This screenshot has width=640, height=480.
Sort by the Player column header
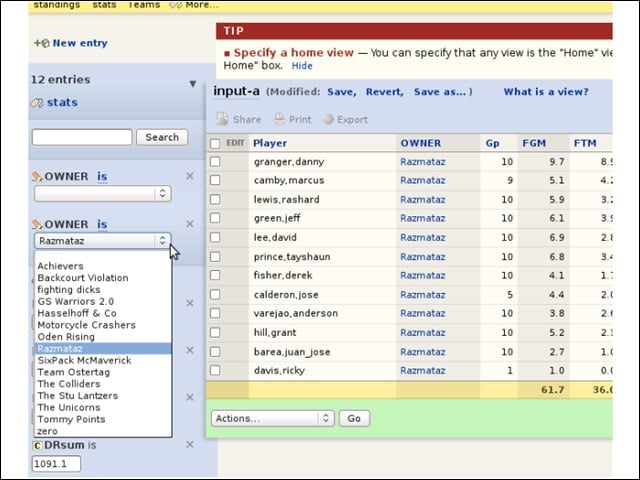click(270, 143)
